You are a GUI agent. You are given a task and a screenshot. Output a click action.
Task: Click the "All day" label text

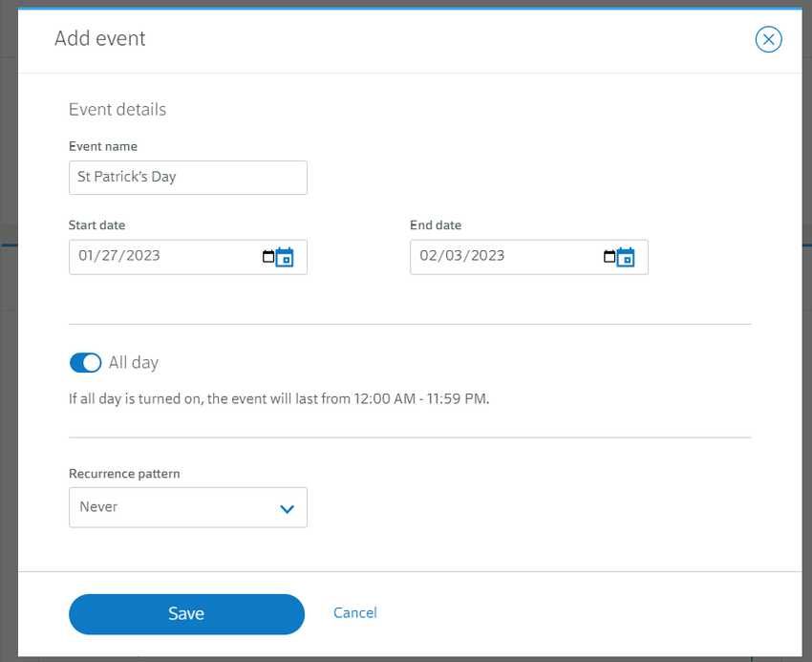pos(134,363)
